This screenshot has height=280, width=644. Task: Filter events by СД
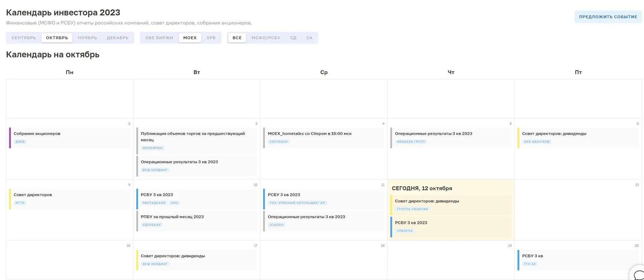tap(293, 38)
